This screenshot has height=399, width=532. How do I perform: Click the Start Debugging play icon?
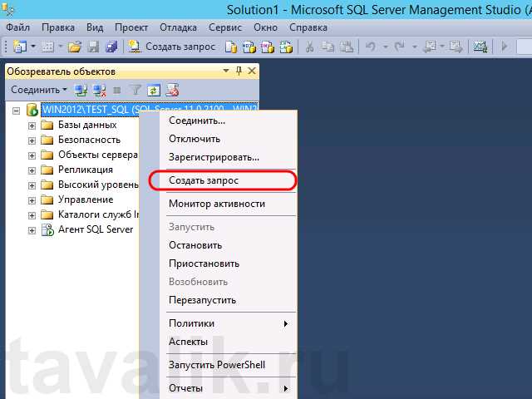coord(505,47)
